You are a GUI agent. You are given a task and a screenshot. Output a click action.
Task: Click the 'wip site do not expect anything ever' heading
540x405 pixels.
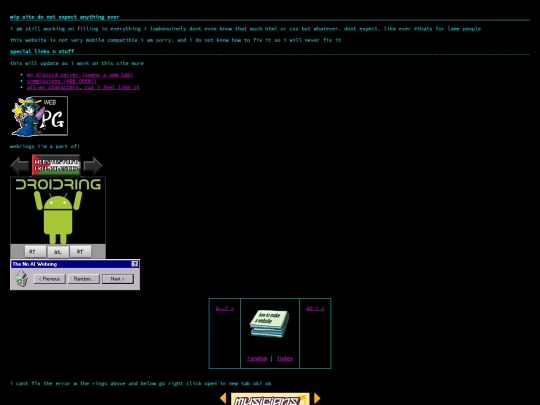pyautogui.click(x=65, y=17)
